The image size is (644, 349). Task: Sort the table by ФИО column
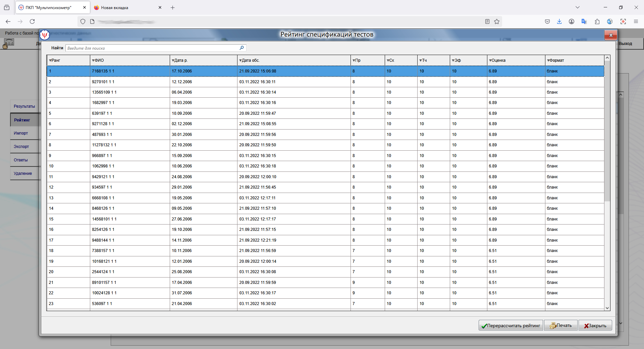click(x=99, y=60)
